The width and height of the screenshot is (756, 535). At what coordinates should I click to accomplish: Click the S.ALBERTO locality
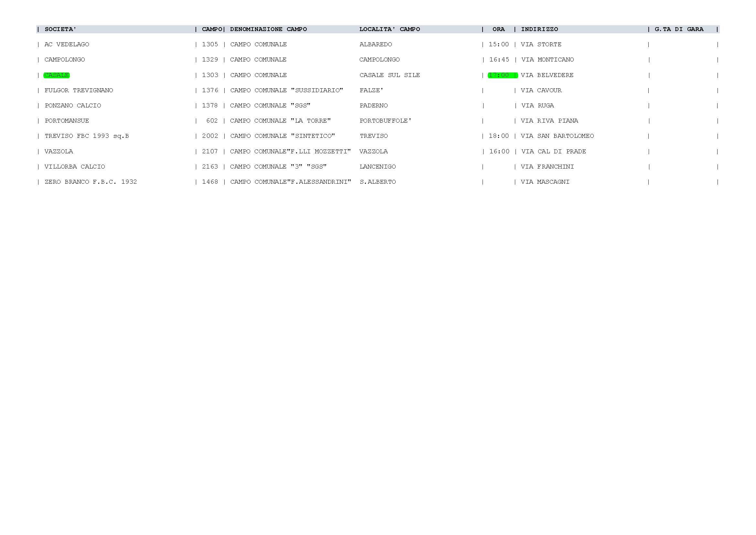(x=378, y=182)
